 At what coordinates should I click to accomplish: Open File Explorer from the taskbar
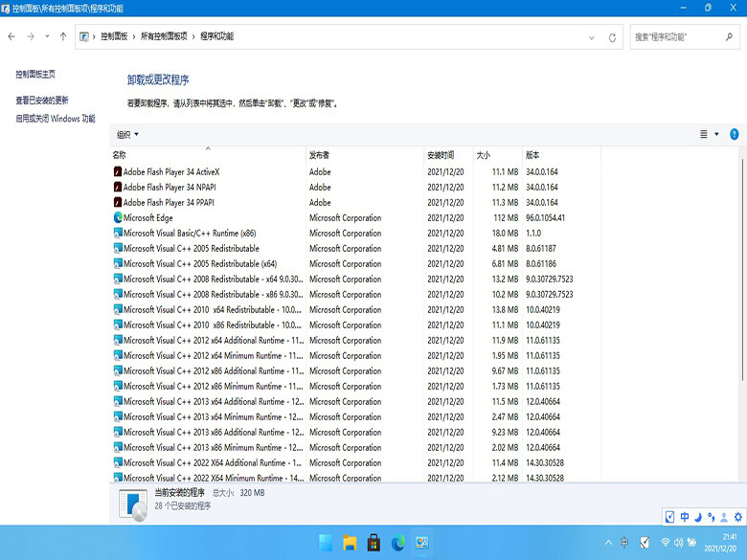point(350,543)
